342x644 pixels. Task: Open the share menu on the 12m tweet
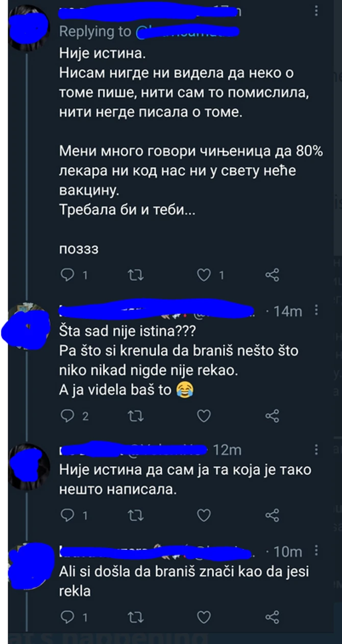[x=272, y=515]
